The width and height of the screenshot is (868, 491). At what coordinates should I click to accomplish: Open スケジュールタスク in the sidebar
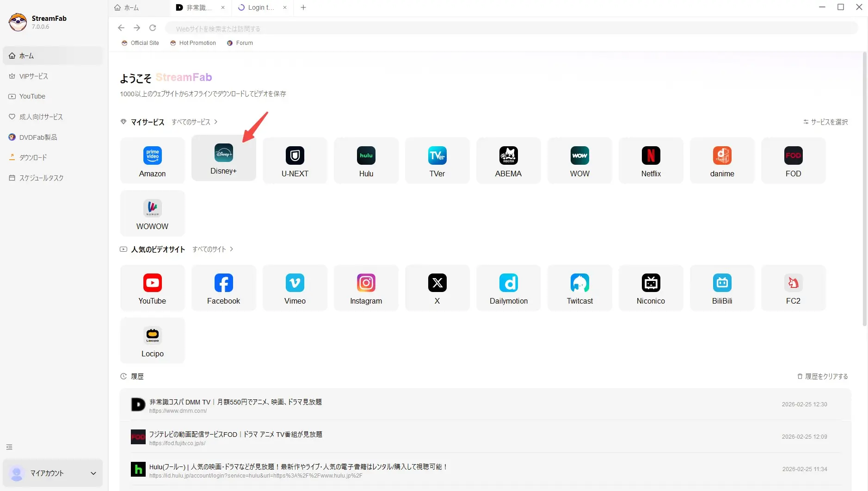(x=53, y=178)
